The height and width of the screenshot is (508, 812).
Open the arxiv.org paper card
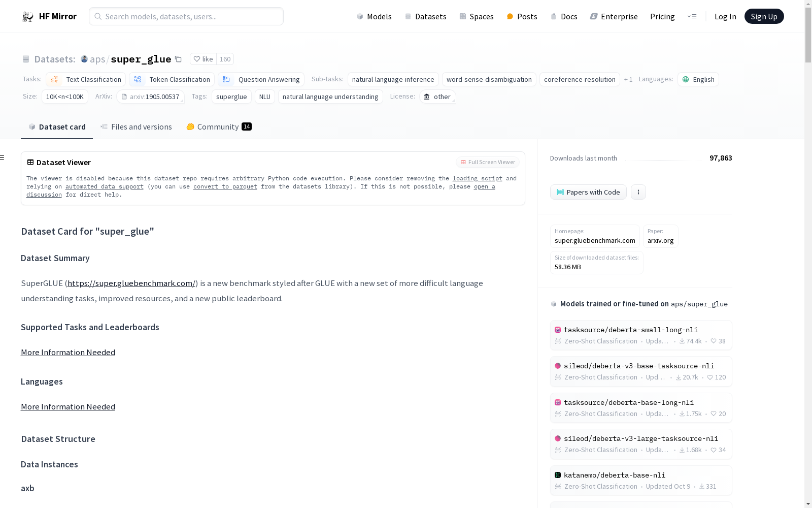(x=660, y=236)
